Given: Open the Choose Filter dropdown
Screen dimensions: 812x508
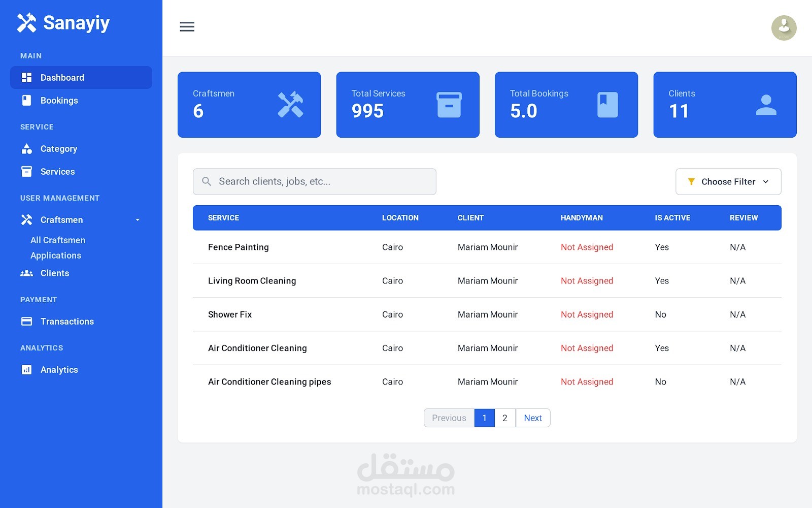Looking at the screenshot, I should (x=728, y=181).
